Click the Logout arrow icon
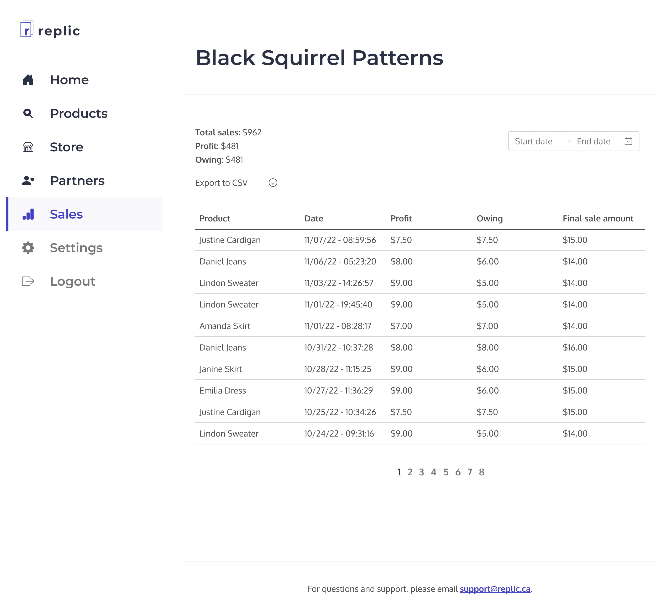The width and height of the screenshot is (672, 616). (x=28, y=281)
